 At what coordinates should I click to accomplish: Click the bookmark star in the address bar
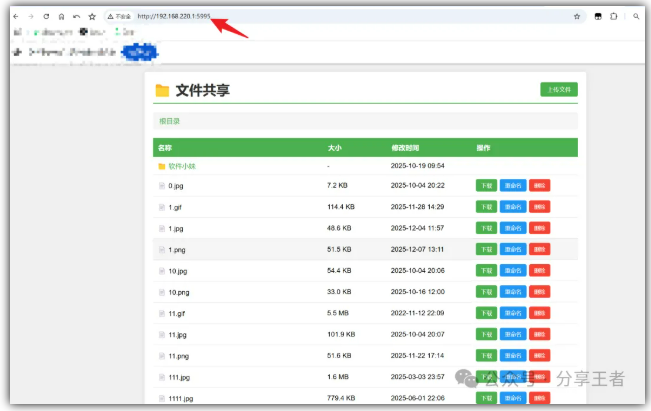(x=577, y=17)
